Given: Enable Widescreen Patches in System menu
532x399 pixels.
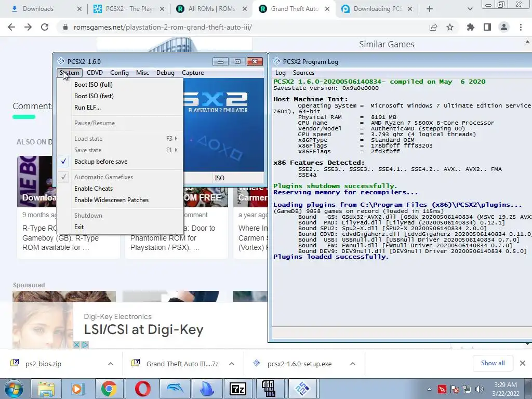Looking at the screenshot, I should tap(120, 200).
